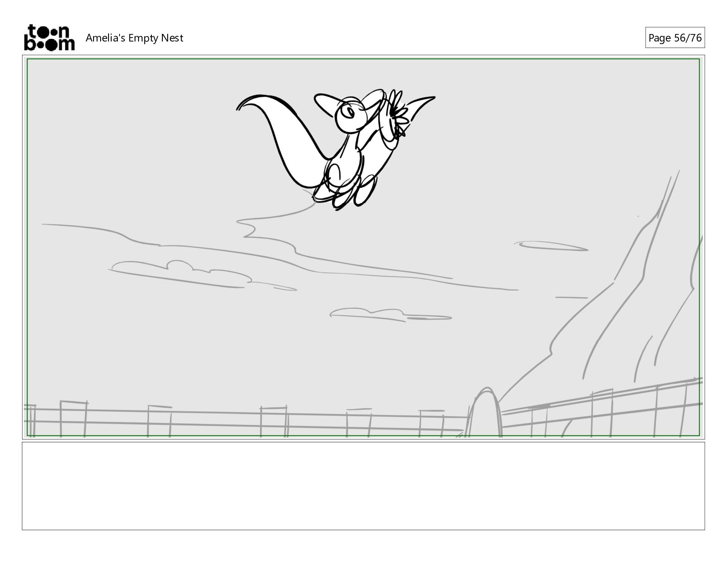Select the "Amelia's Empty Nest" title text
The width and height of the screenshot is (728, 563).
(134, 38)
